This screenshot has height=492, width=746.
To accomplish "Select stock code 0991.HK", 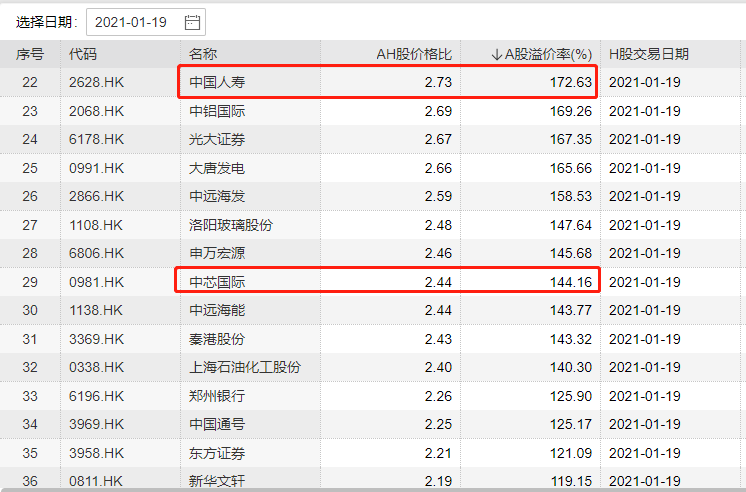I will [97, 168].
